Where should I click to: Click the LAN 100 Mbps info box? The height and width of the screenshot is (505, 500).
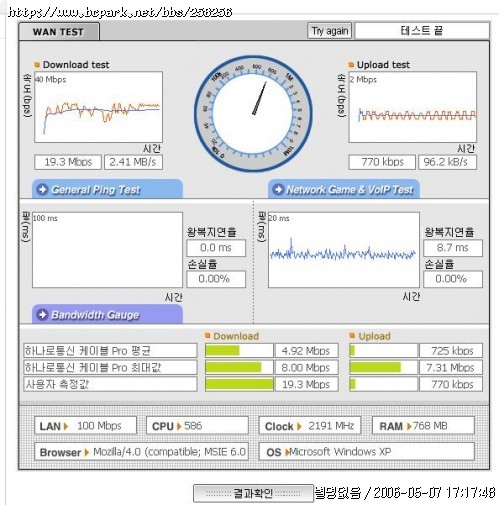(x=86, y=425)
